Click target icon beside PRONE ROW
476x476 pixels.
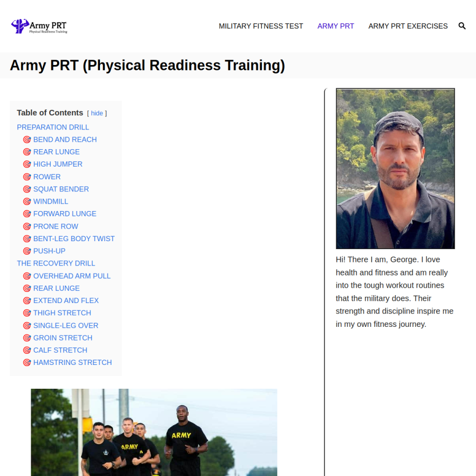click(27, 226)
